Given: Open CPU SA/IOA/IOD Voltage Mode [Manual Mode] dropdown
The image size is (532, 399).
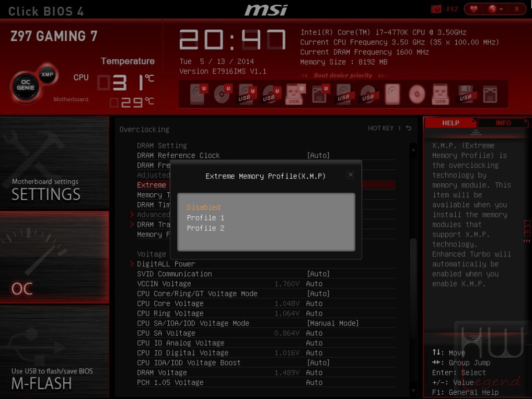Looking at the screenshot, I should coord(333,323).
